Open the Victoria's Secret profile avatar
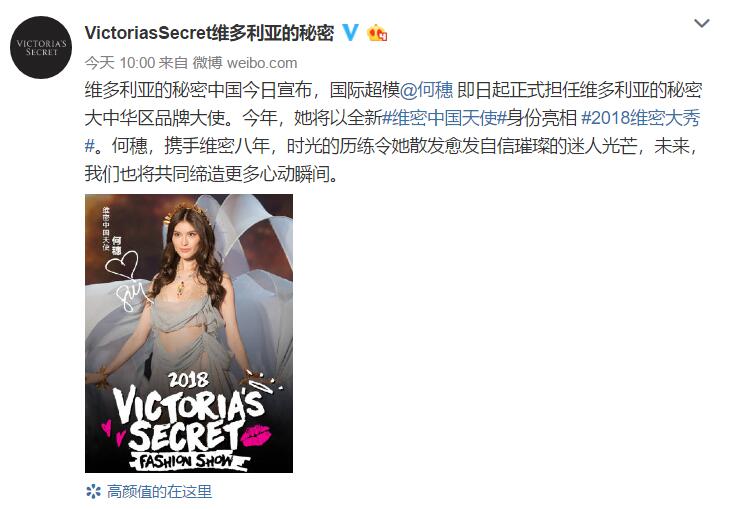The height and width of the screenshot is (509, 731). click(x=41, y=47)
